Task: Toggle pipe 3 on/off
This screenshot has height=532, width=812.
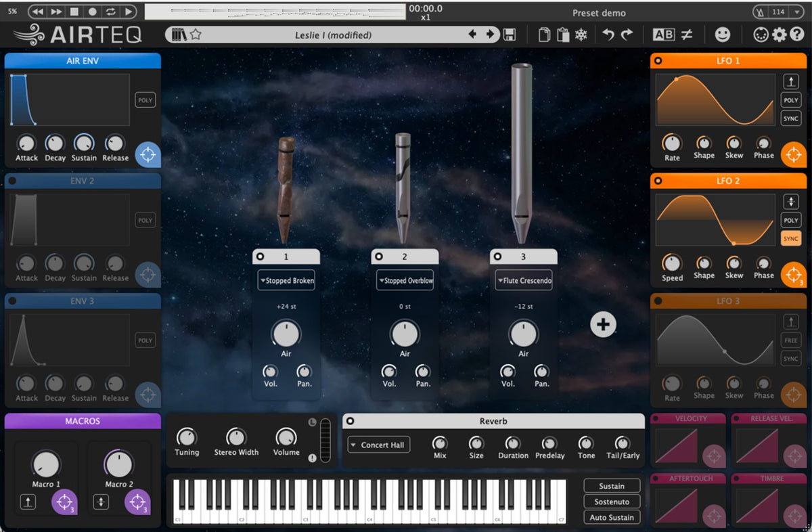Action: point(498,257)
